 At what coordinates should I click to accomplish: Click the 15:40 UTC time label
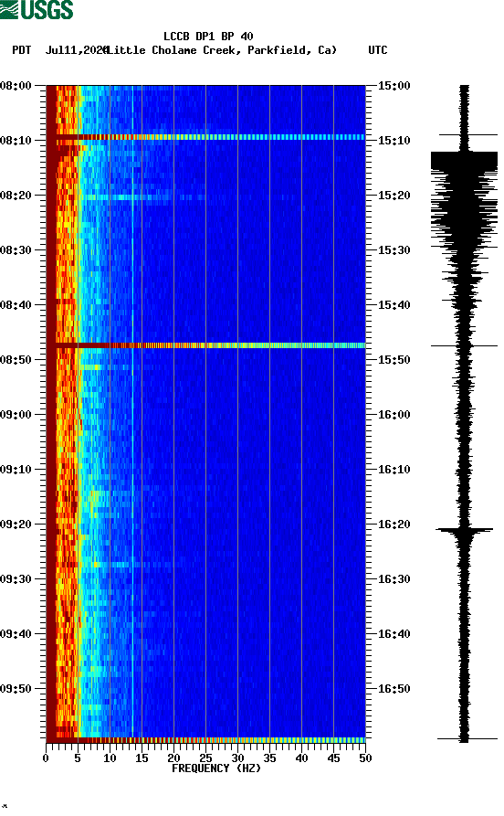point(394,305)
